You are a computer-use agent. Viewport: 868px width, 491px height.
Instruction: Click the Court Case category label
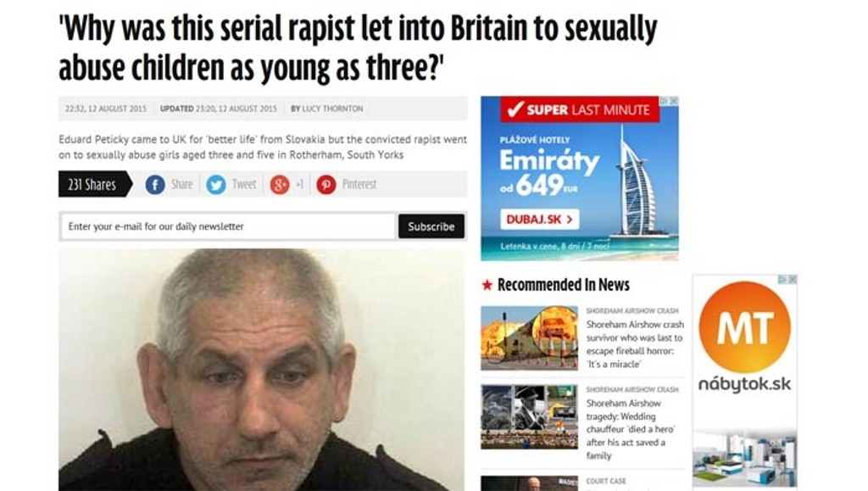click(x=605, y=481)
